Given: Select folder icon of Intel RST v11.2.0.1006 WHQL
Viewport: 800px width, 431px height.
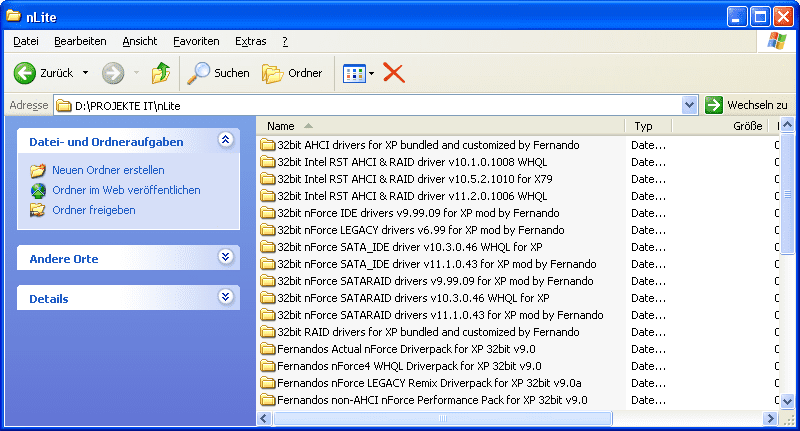Looking at the screenshot, I should pos(267,196).
